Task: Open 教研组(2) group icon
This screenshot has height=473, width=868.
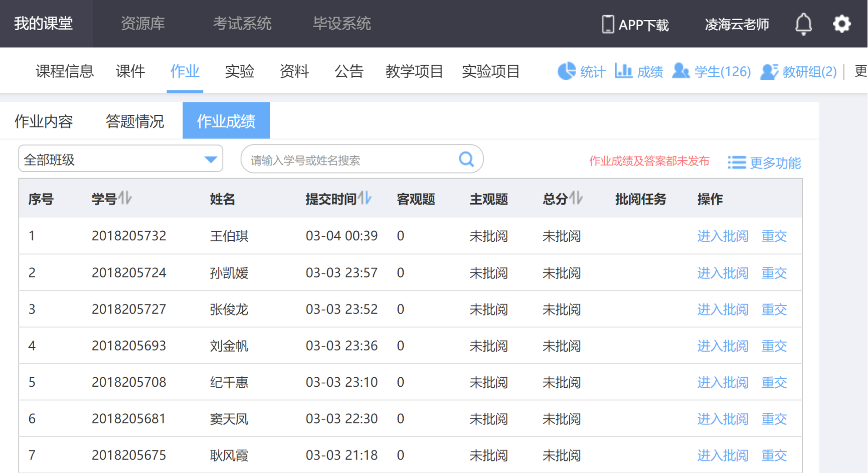Action: click(769, 71)
